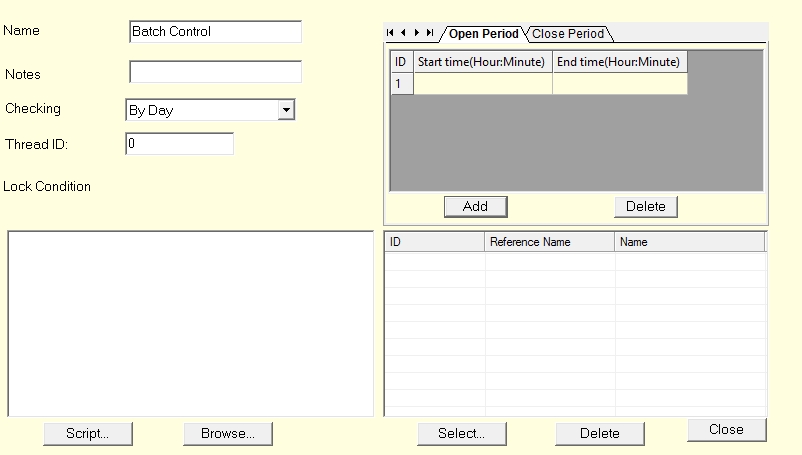
Task: Select the Thread ID field
Action: point(179,144)
